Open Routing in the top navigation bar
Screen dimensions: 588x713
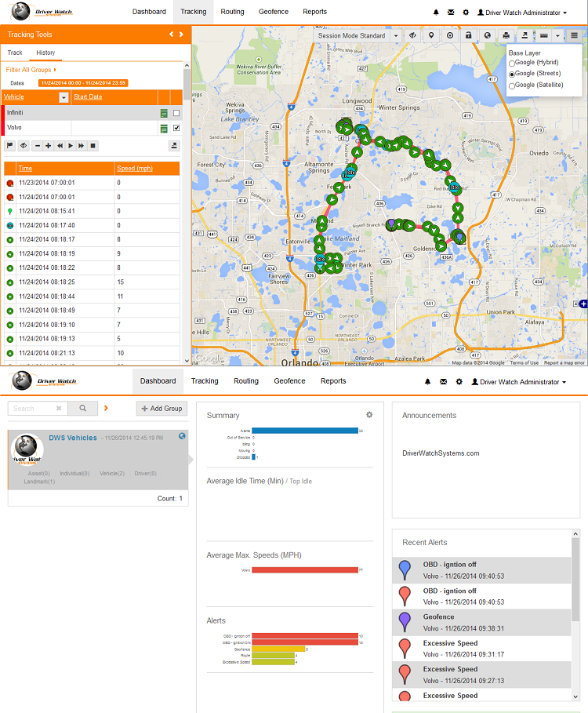pos(232,12)
